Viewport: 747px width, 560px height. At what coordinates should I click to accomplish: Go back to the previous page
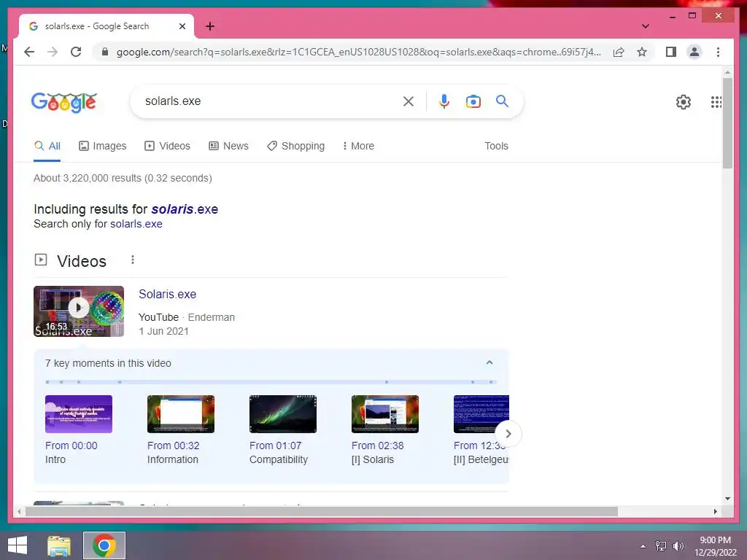[x=29, y=52]
